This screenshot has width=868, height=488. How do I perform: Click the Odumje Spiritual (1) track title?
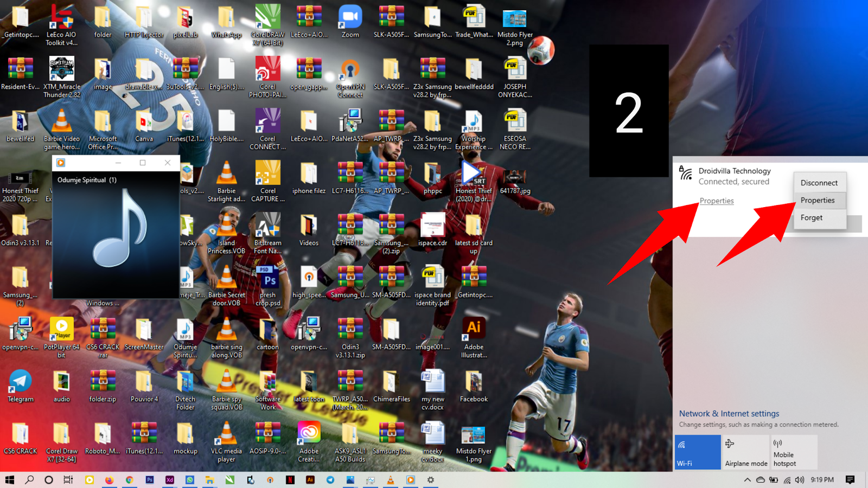point(87,180)
